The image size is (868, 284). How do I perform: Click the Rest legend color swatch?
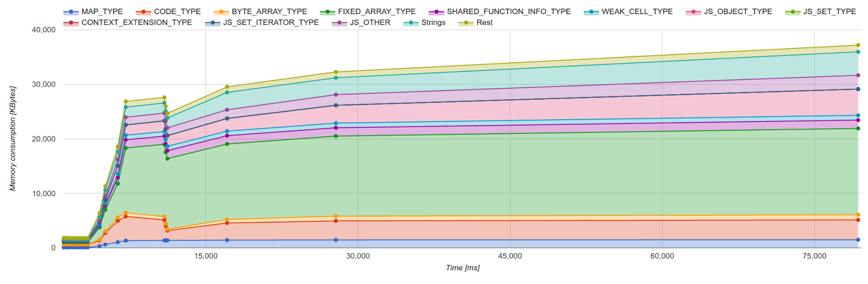click(467, 23)
